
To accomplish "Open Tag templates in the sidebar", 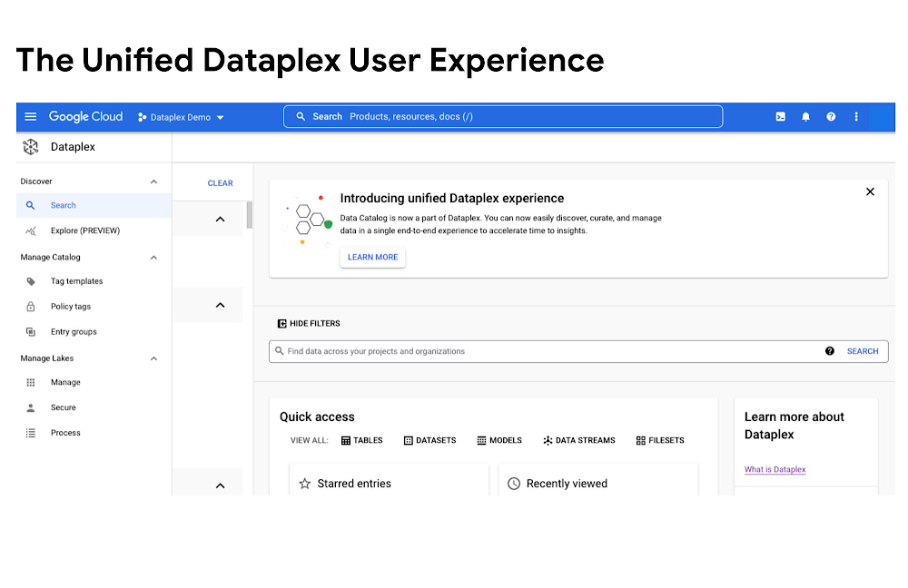I will coord(76,281).
